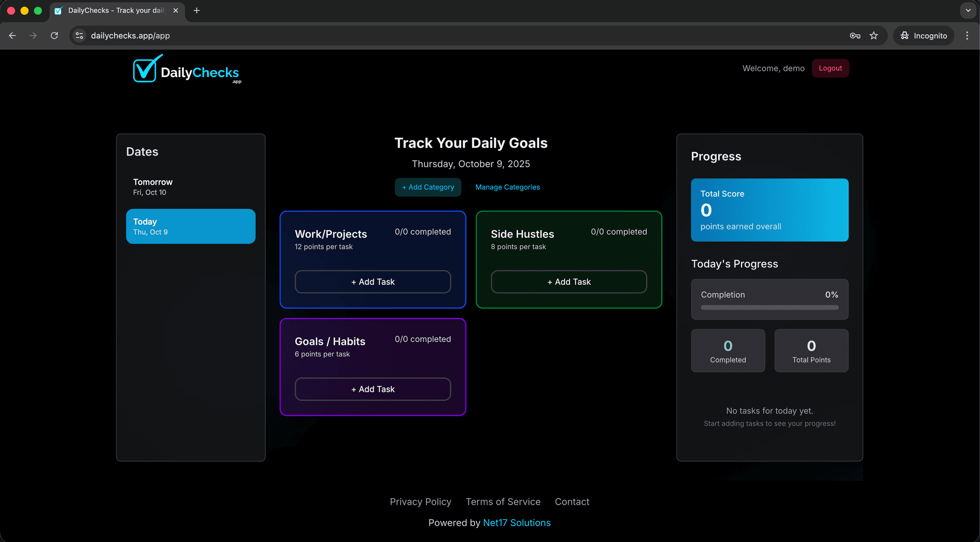Click the Completion progress bar

coord(769,307)
